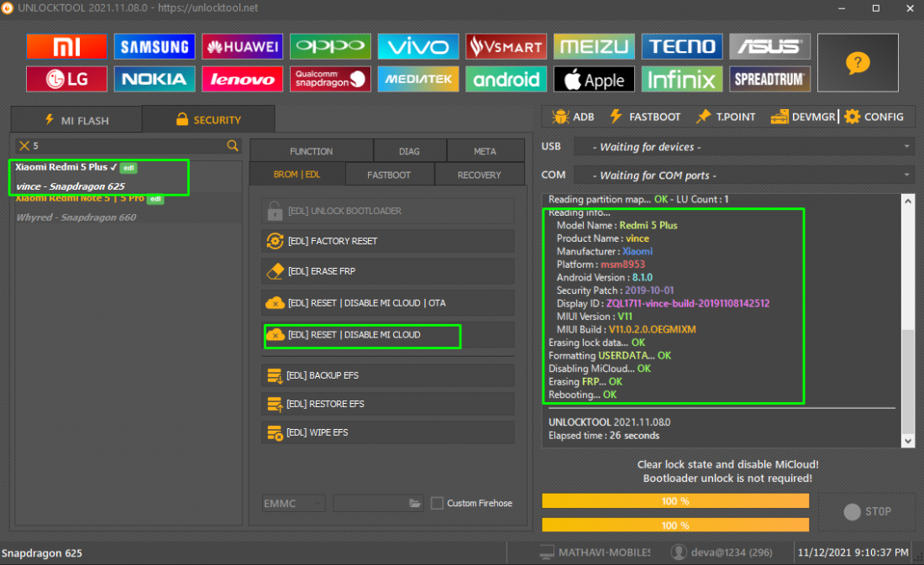924x565 pixels.
Task: Run EDL Restore EFS
Action: [x=388, y=404]
